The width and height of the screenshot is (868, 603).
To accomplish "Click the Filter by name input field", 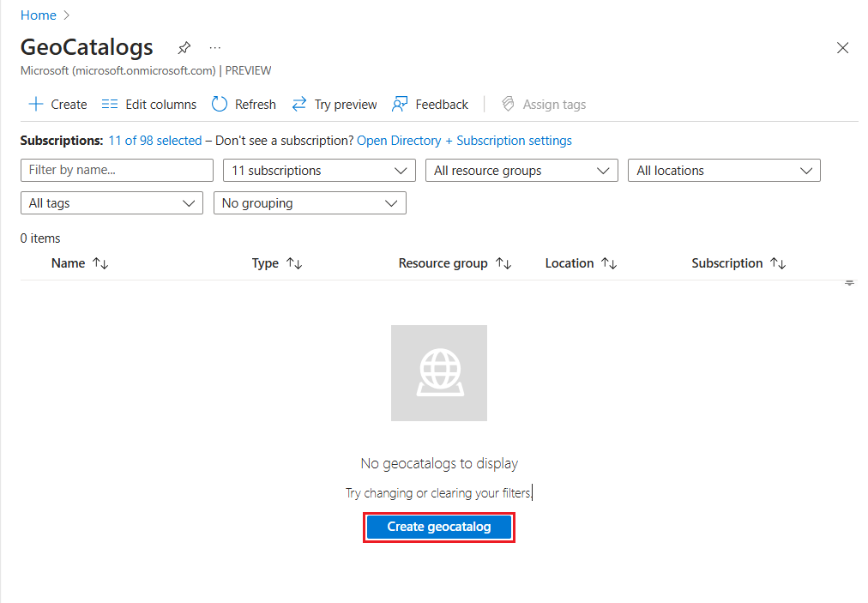I will click(x=117, y=171).
